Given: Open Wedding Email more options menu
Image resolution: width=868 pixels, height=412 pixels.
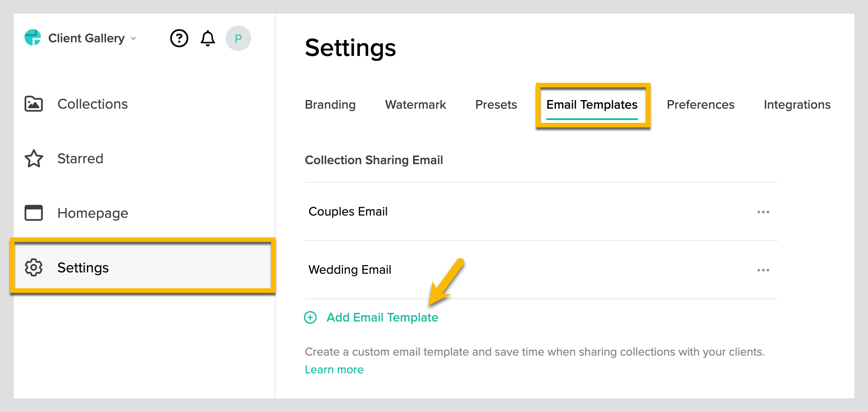Looking at the screenshot, I should point(763,270).
